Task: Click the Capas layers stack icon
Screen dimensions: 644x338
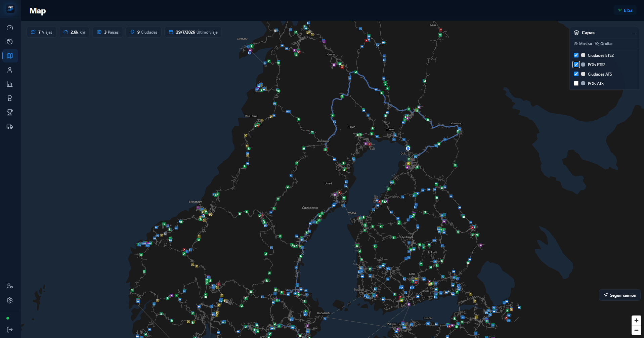Action: point(576,33)
